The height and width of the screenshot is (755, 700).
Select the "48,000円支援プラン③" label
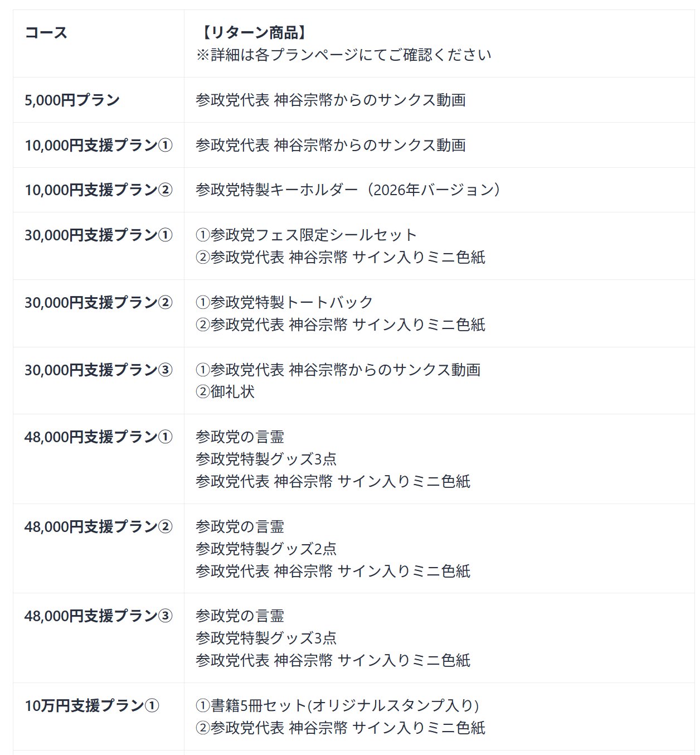(x=99, y=616)
